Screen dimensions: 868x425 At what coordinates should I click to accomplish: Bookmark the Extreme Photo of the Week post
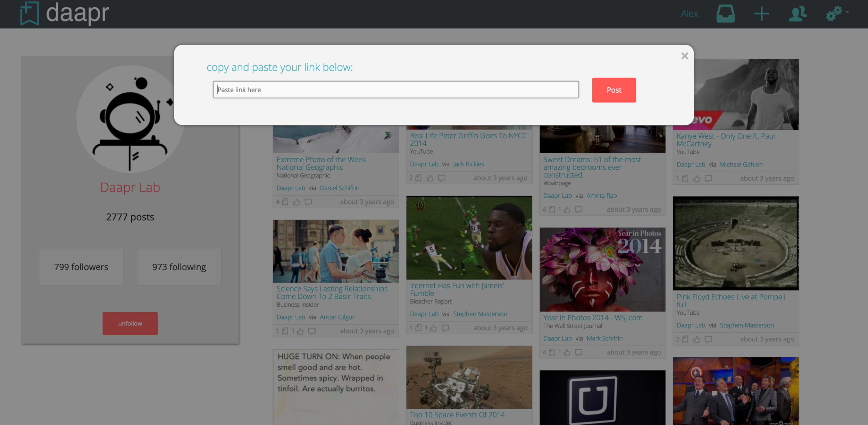[x=285, y=202]
